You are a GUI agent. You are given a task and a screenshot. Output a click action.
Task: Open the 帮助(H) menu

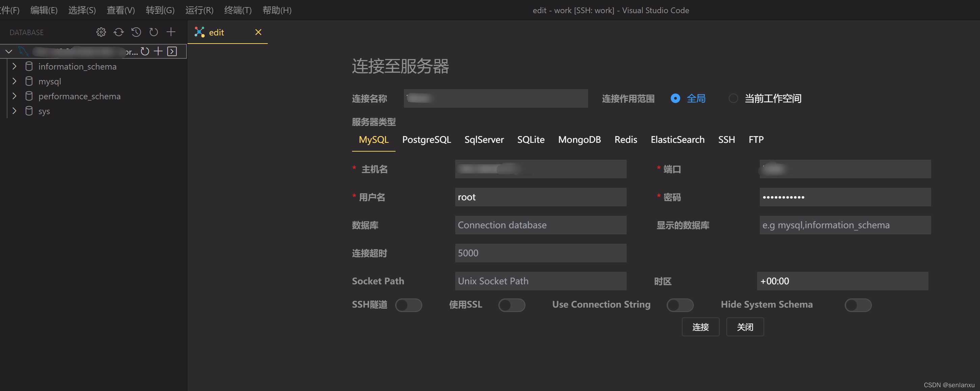pyautogui.click(x=277, y=10)
